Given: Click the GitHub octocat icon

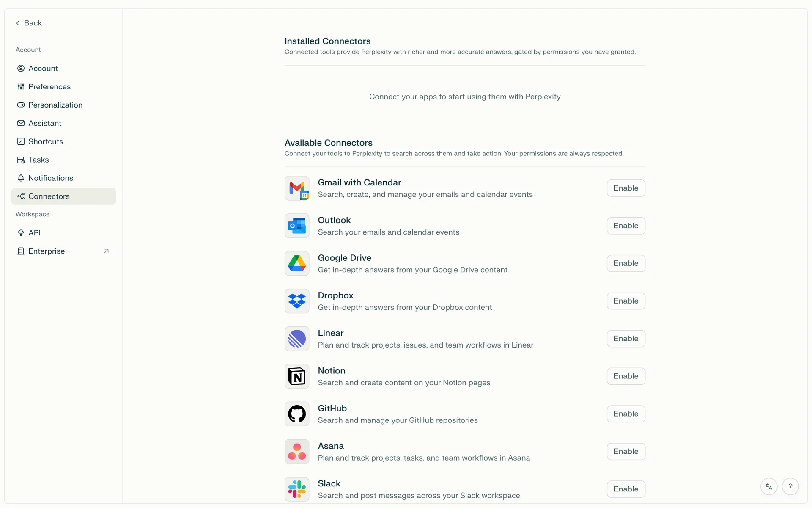Looking at the screenshot, I should pyautogui.click(x=297, y=414).
